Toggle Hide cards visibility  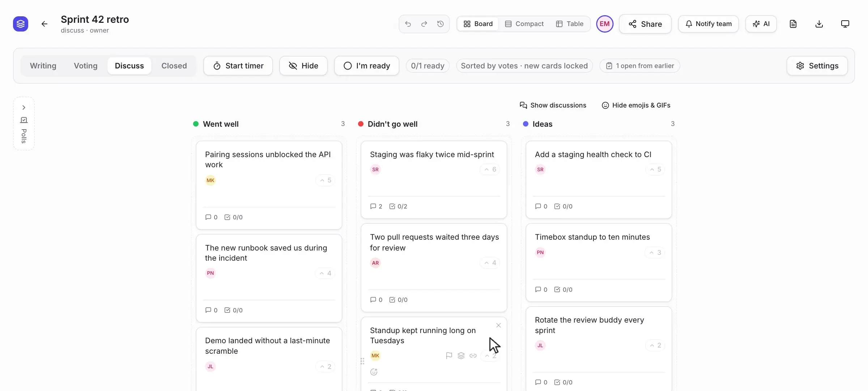point(303,66)
